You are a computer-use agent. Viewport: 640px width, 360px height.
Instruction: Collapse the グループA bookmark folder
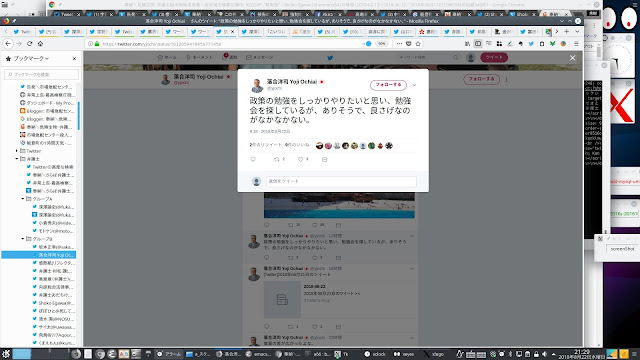tap(23, 199)
